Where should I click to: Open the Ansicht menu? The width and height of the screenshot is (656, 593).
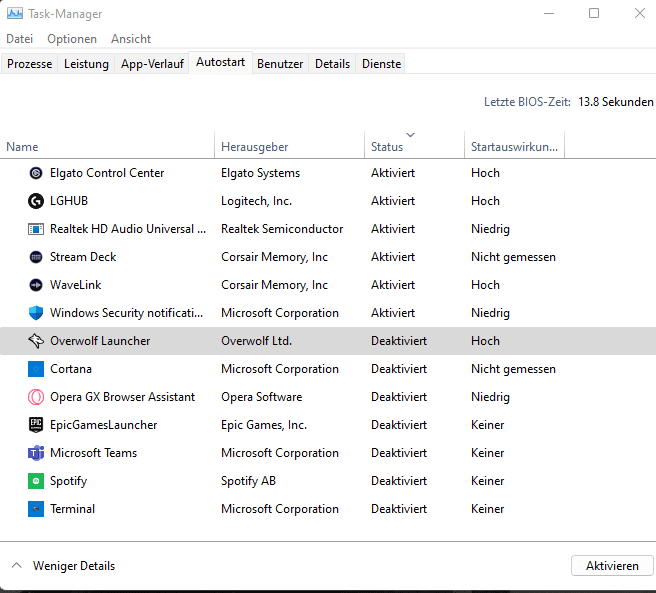pos(131,39)
